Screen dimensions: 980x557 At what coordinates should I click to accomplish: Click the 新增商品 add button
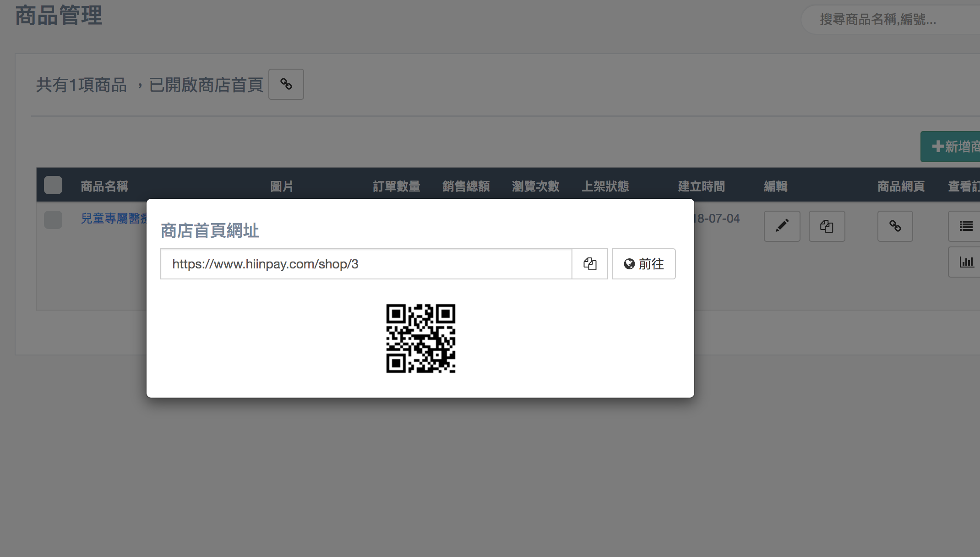tap(951, 147)
